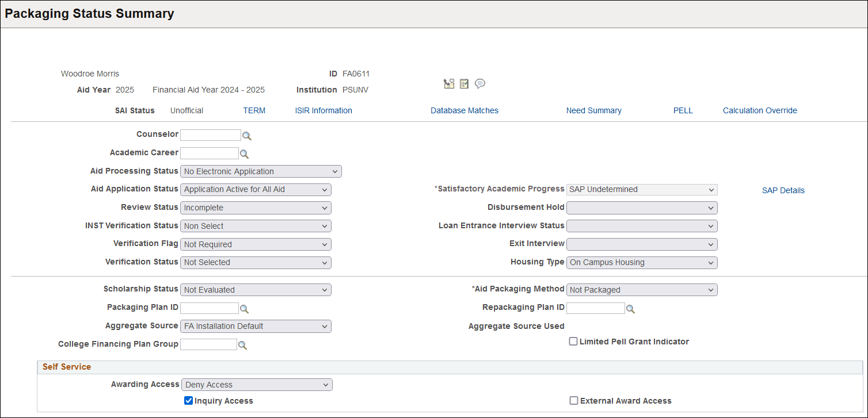This screenshot has height=418, width=868.
Task: Expand the Awarding Access dropdown
Action: [256, 385]
